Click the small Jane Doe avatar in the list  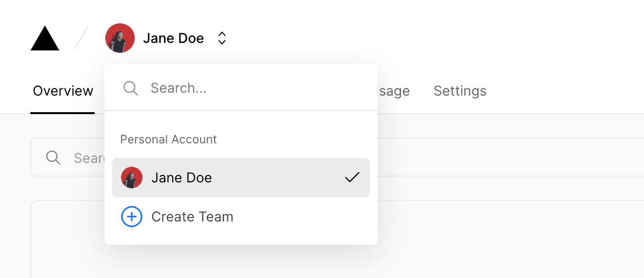132,178
